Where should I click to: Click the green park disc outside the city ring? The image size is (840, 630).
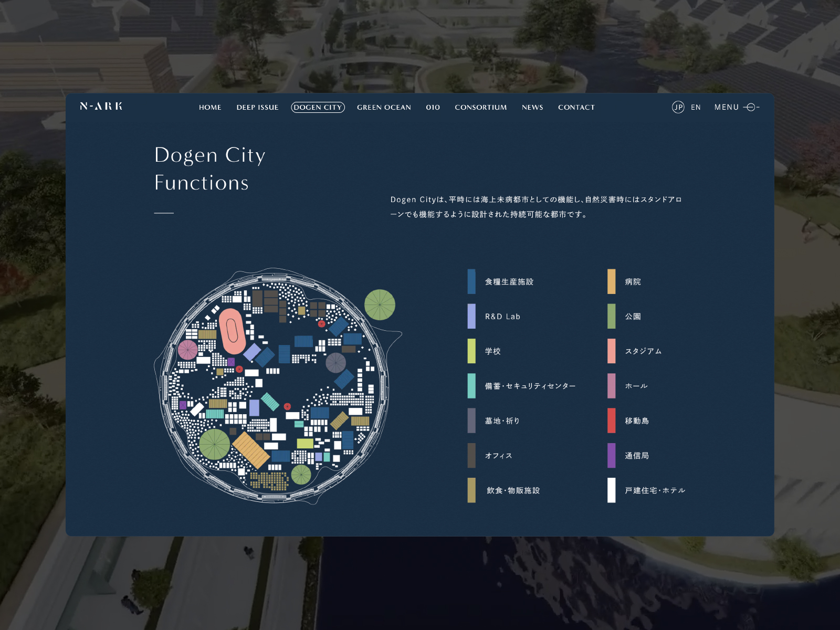point(380,304)
